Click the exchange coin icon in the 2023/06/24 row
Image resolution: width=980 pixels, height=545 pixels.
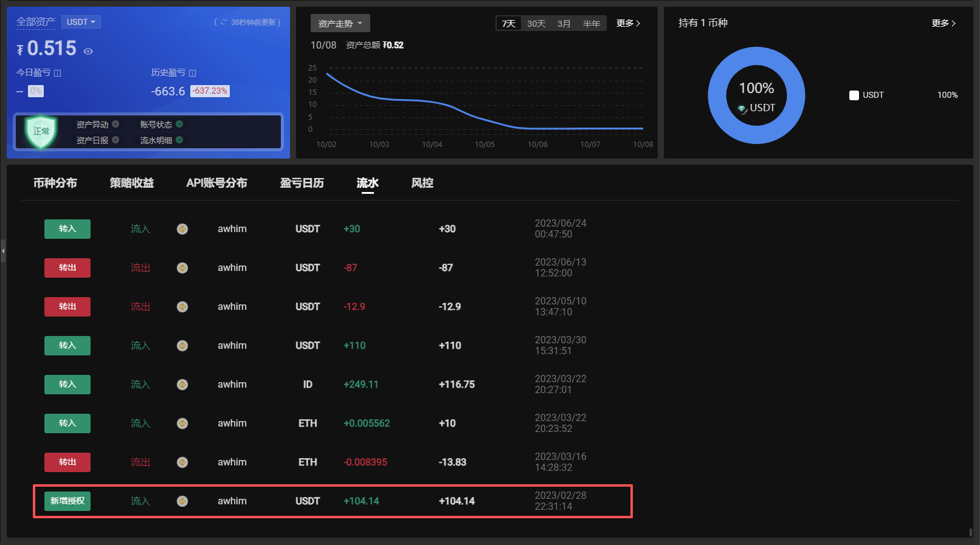[x=182, y=229]
